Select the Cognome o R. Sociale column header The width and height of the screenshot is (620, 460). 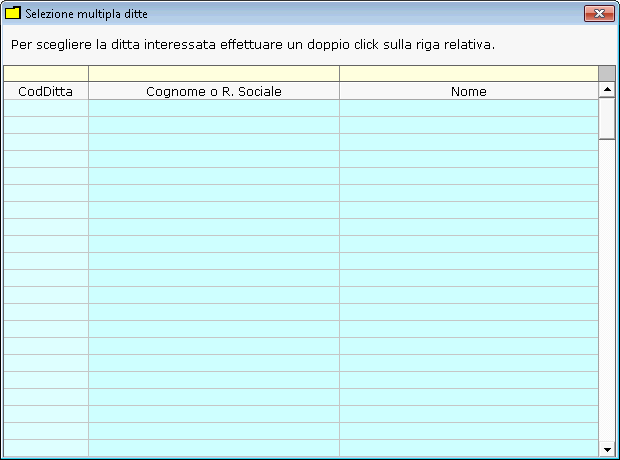click(x=214, y=91)
